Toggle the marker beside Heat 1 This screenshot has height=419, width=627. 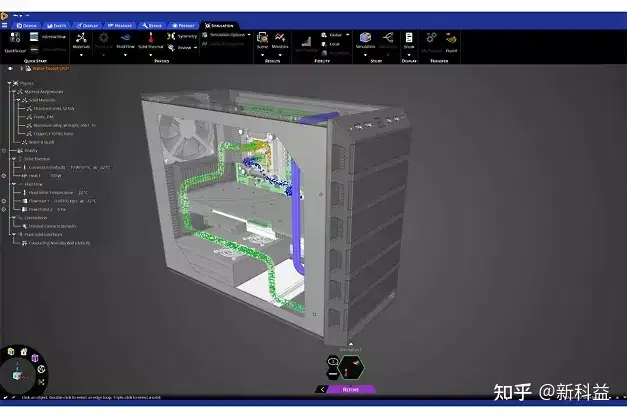click(x=4, y=176)
